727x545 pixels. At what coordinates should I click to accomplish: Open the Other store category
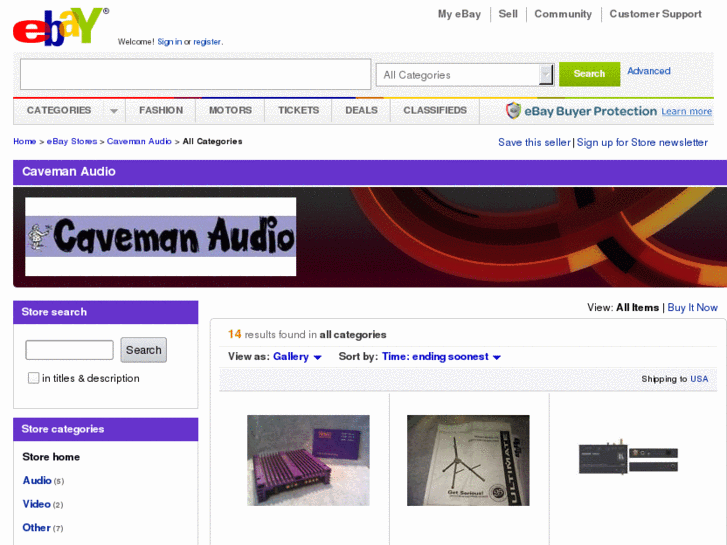[37, 528]
